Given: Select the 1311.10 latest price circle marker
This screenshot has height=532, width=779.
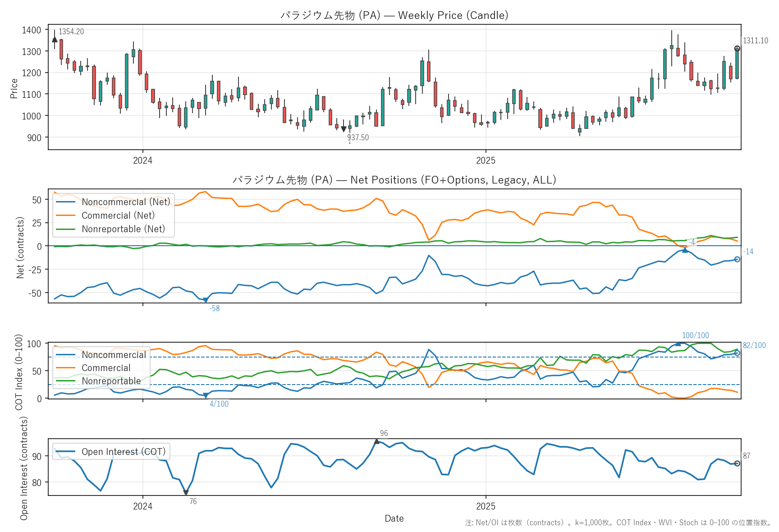Looking at the screenshot, I should point(737,49).
